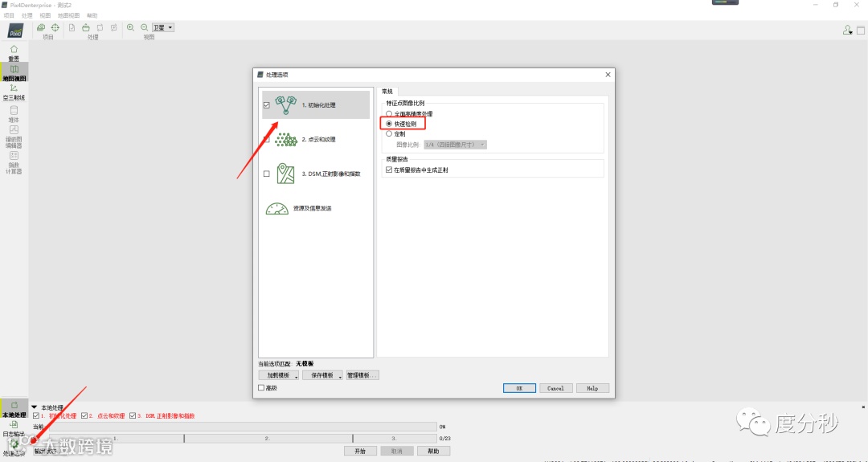Select step 1 初始化处理 camera icon
868x462 pixels.
pos(286,104)
